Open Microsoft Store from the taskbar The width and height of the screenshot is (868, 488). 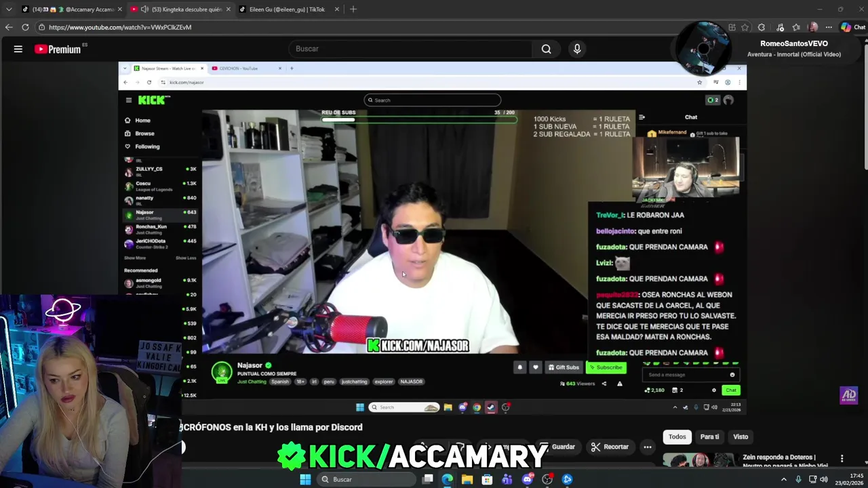(487, 479)
